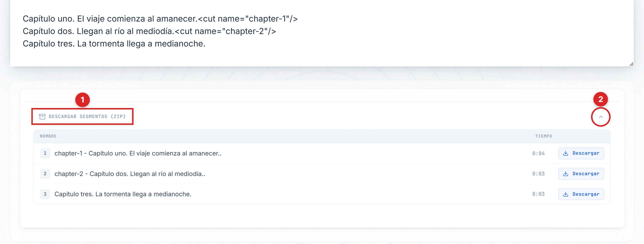Click the 0:04 duration of chapter-1

click(x=538, y=153)
